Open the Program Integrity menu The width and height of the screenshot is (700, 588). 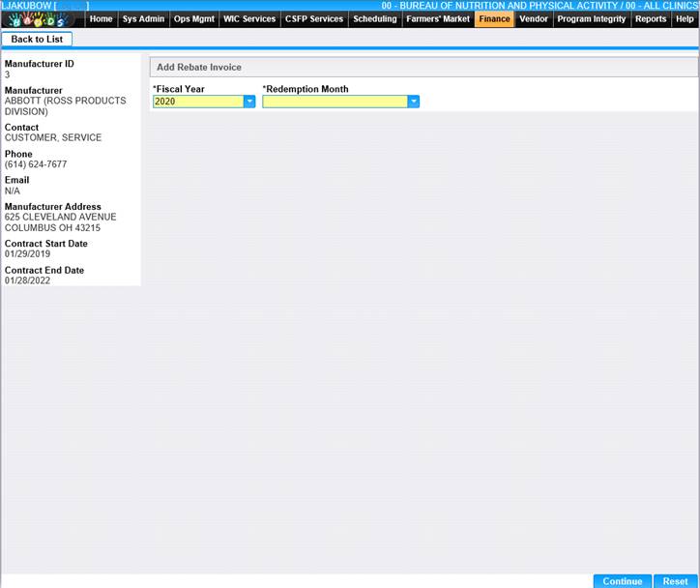tap(592, 19)
